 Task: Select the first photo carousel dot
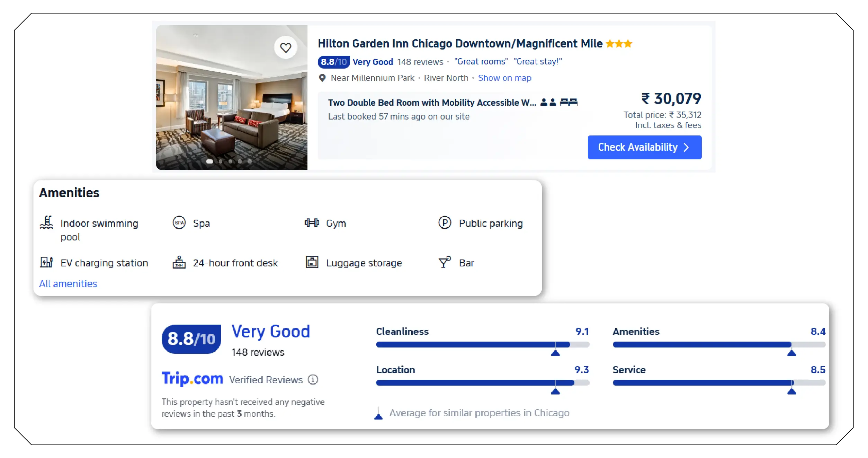click(x=210, y=161)
